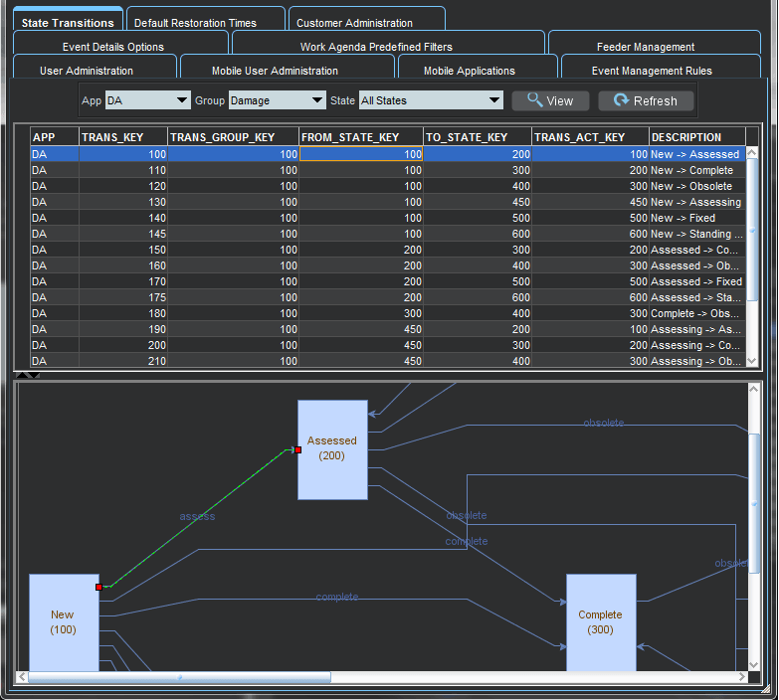This screenshot has height=700, width=779.
Task: Open the Customer Administration tab
Action: point(354,23)
